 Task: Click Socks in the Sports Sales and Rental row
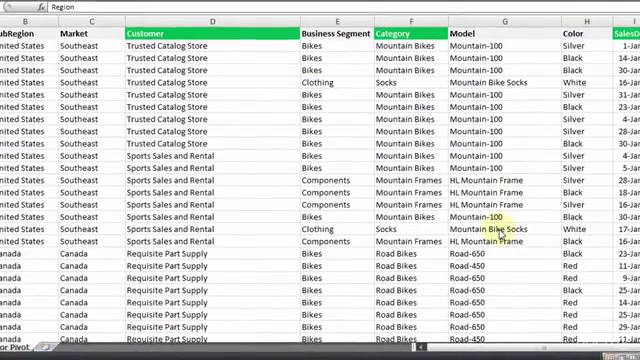[386, 229]
